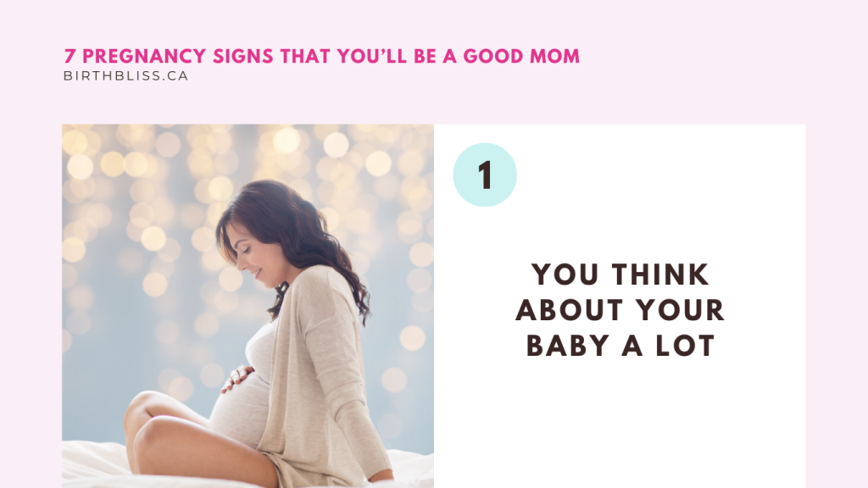Click the woman's hand on belly
Image resolution: width=868 pixels, height=488 pixels.
click(238, 378)
